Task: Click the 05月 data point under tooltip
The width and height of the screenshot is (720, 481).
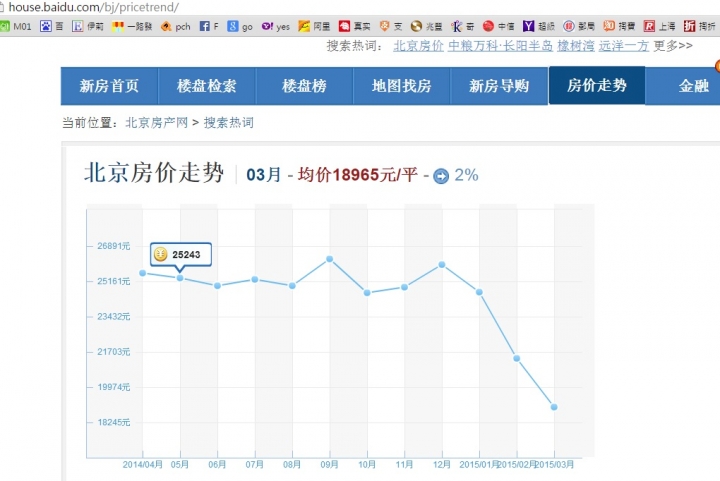Action: pos(180,278)
